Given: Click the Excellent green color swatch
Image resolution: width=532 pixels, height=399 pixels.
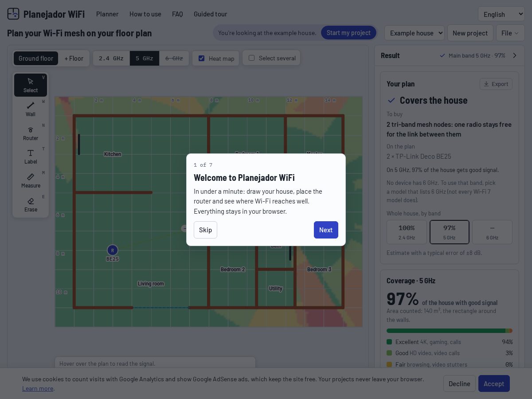Looking at the screenshot, I should (389, 342).
